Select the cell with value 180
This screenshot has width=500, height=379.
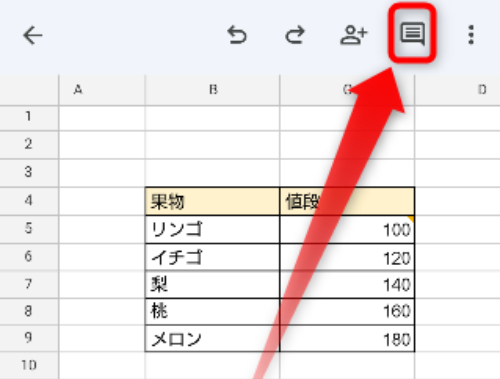coord(347,338)
